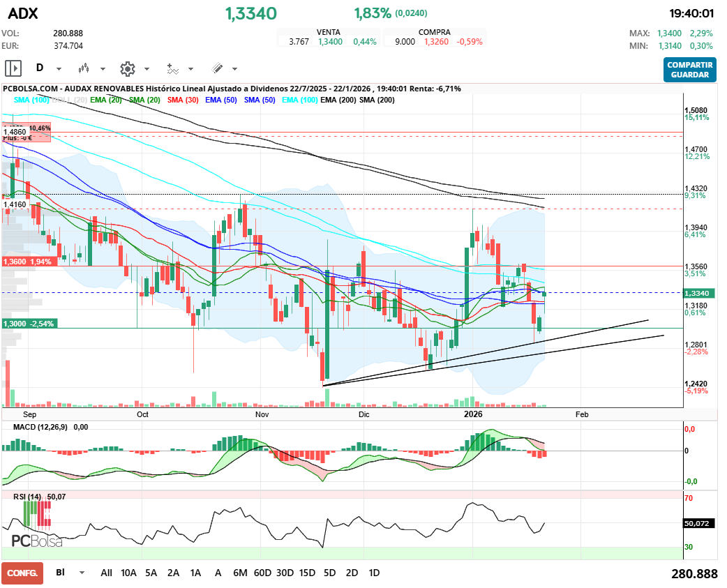Open the chart settings gear icon
This screenshot has width=727, height=588.
127,68
